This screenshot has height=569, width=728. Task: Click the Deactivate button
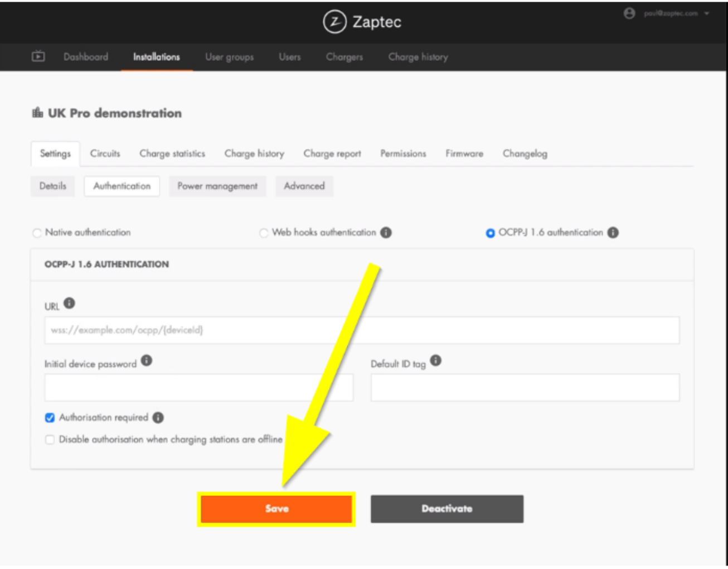coord(447,509)
